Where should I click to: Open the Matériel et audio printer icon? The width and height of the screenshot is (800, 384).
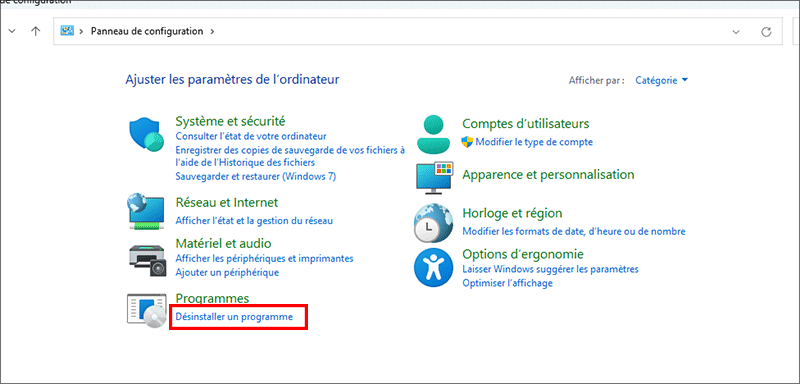pos(147,260)
